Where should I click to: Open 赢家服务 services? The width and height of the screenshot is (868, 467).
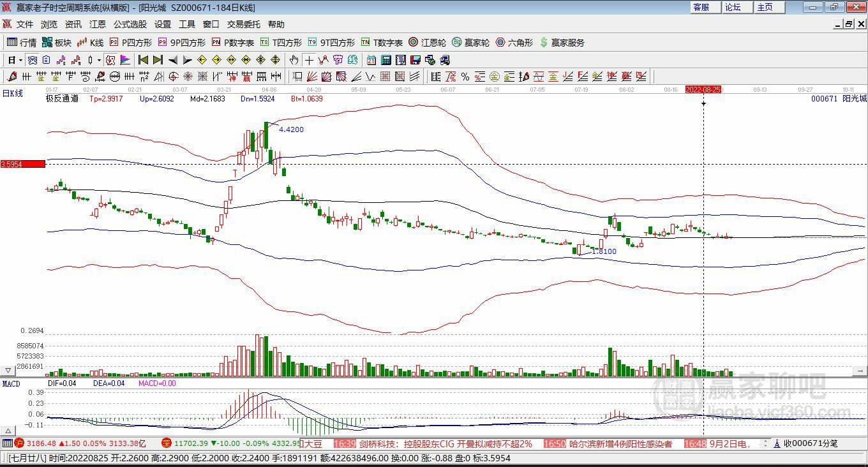pyautogui.click(x=562, y=43)
